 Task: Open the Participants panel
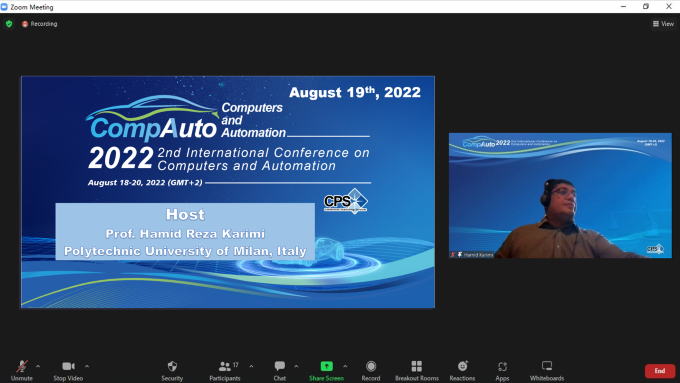click(x=225, y=370)
